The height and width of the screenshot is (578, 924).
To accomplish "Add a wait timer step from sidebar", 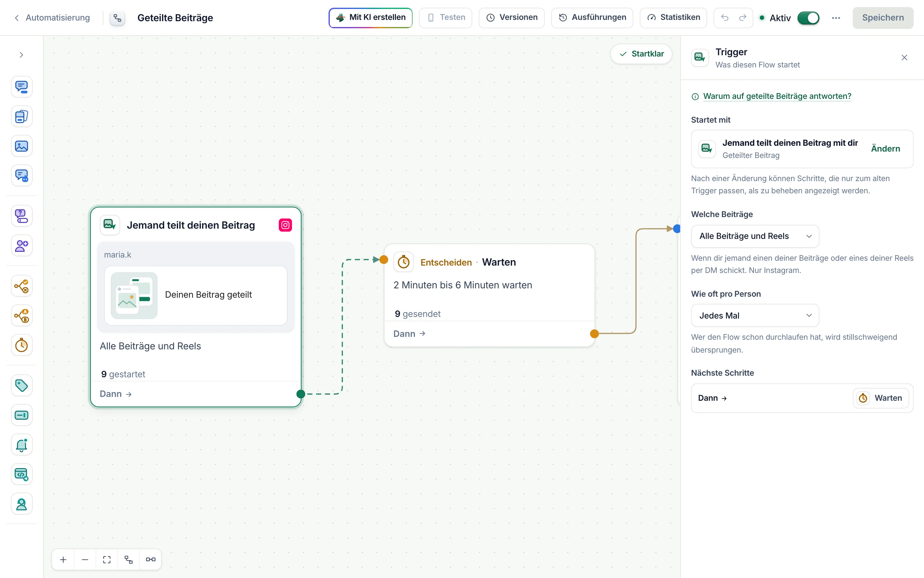I will pos(21,345).
